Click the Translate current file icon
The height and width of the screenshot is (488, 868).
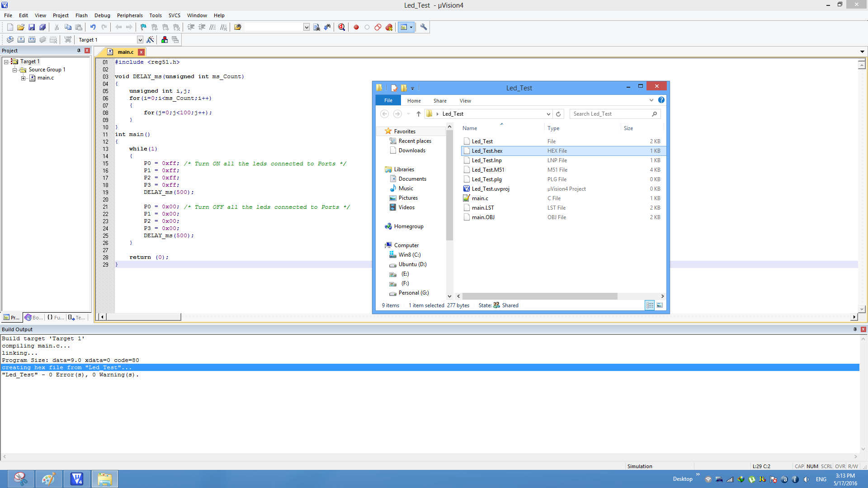click(x=10, y=40)
